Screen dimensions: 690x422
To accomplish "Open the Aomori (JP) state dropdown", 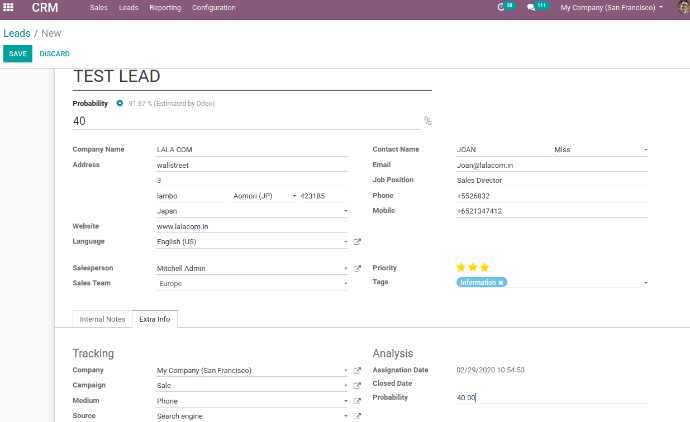I will [x=294, y=196].
